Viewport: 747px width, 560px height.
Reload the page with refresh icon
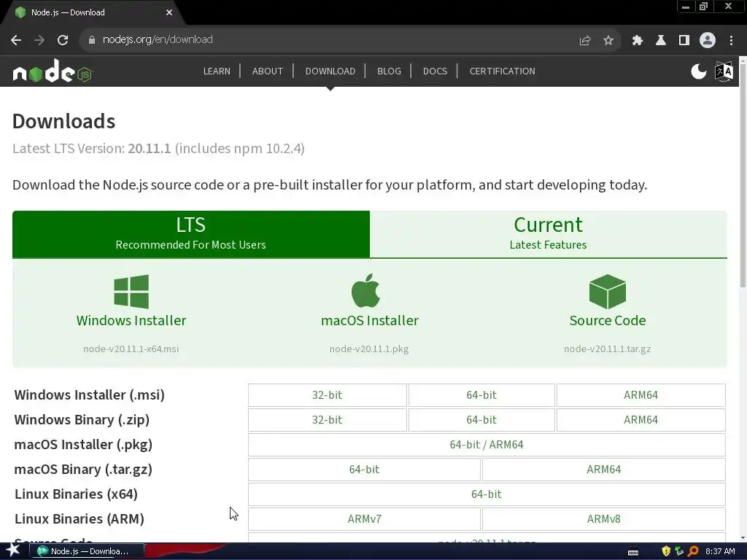pos(63,40)
